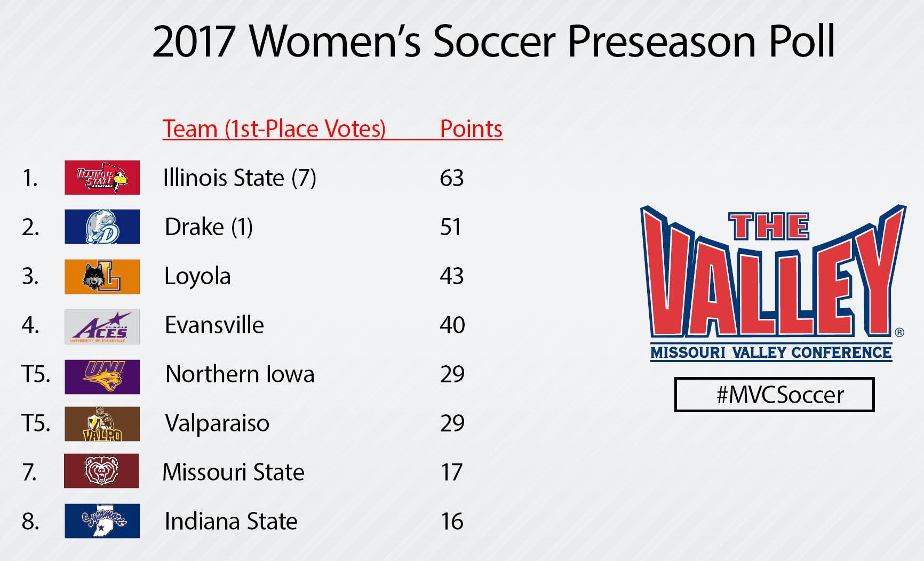
Task: Click Illinois State's 63 points value
Action: (x=451, y=178)
